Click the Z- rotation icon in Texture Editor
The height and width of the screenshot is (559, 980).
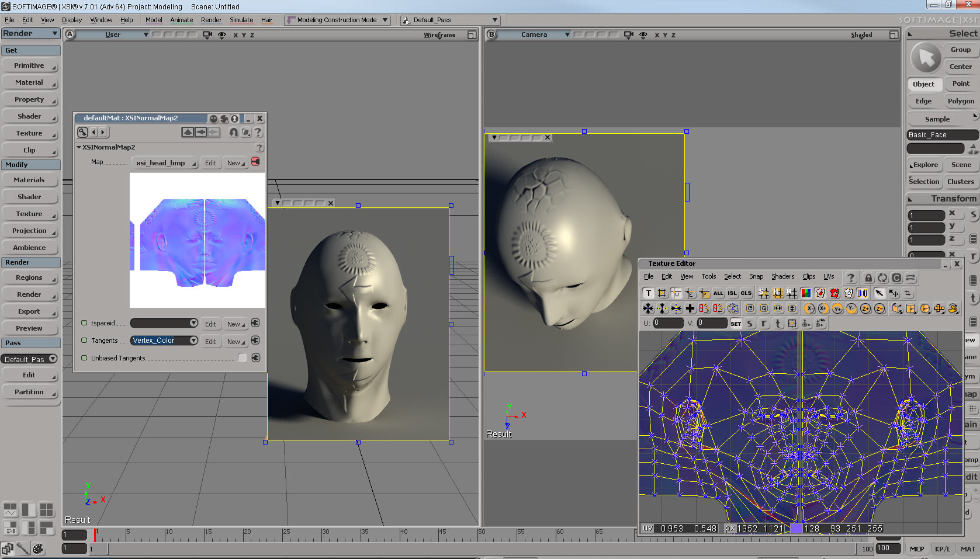[879, 308]
